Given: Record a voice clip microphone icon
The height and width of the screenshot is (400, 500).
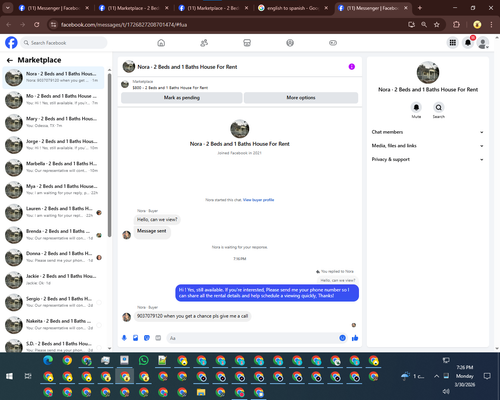Looking at the screenshot, I should [x=124, y=338].
